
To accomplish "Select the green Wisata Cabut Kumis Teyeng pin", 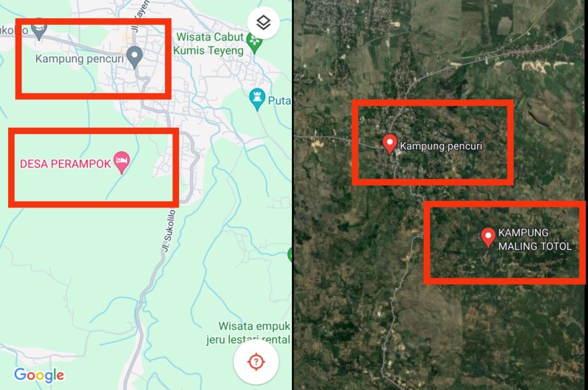I will point(255,43).
